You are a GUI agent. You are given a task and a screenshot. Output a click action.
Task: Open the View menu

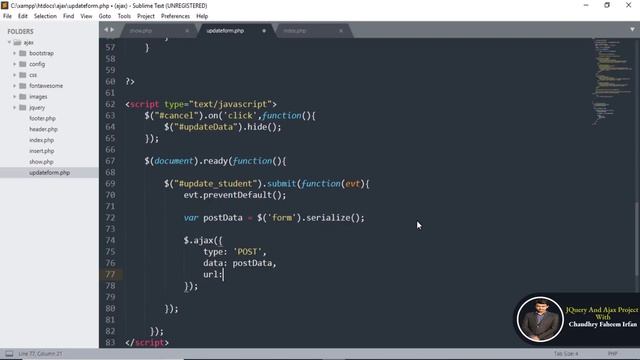[x=86, y=16]
